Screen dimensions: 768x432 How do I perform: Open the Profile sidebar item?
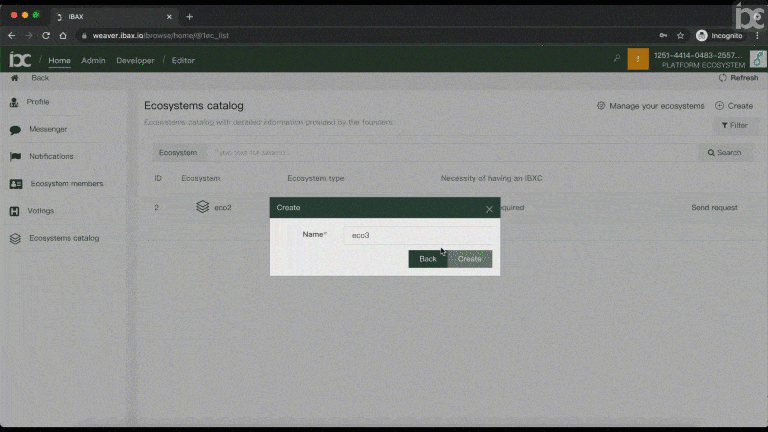pos(38,102)
